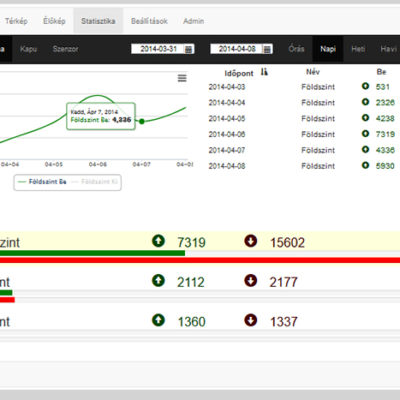Click Földszint name in 2014-04-03 row
The width and height of the screenshot is (400, 400).
318,87
